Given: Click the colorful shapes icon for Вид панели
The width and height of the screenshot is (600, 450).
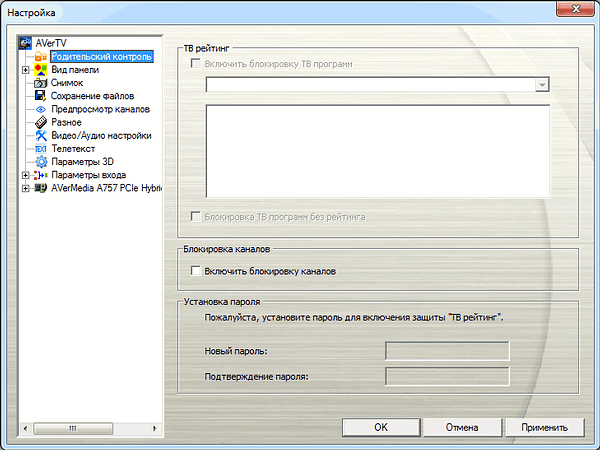Looking at the screenshot, I should click(41, 70).
